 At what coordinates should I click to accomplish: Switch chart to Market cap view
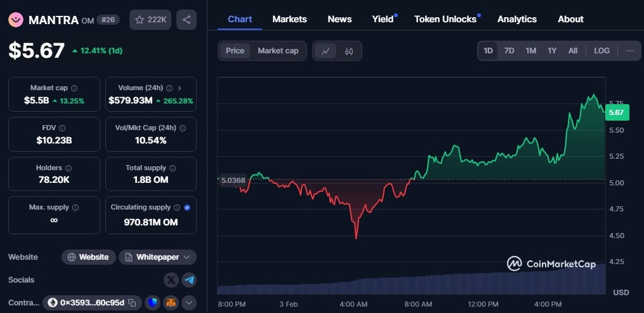point(278,51)
